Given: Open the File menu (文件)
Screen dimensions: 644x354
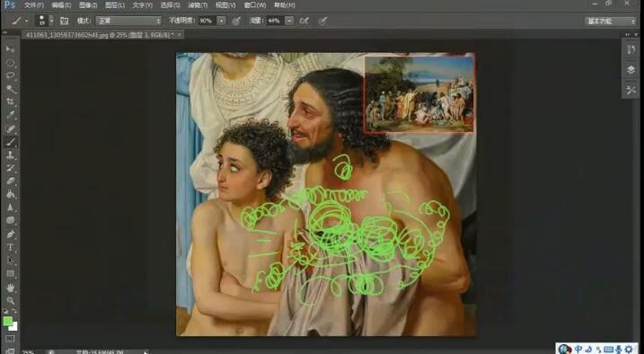Looking at the screenshot, I should [33, 5].
